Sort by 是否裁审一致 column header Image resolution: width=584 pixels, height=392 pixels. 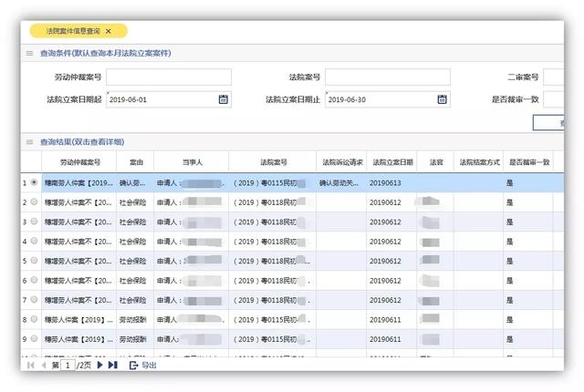tap(529, 162)
